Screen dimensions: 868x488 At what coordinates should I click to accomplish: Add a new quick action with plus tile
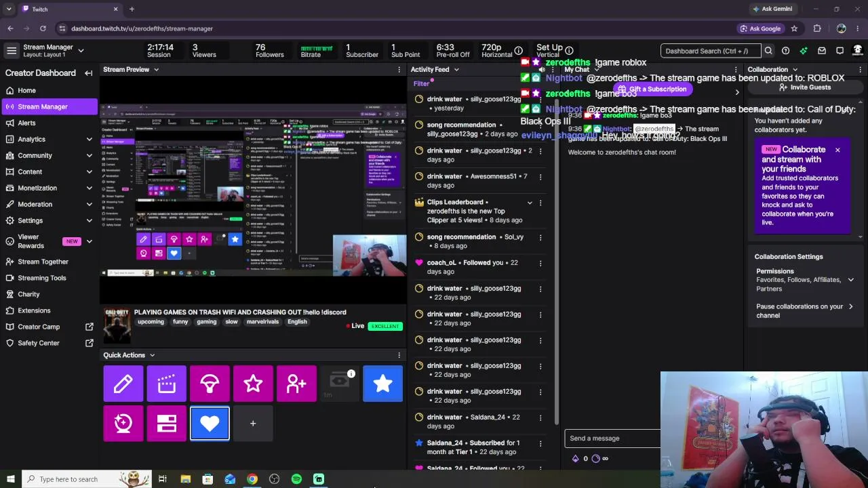point(253,424)
